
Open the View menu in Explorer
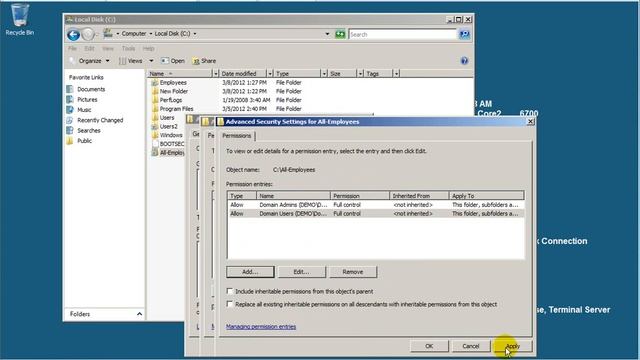click(x=108, y=48)
